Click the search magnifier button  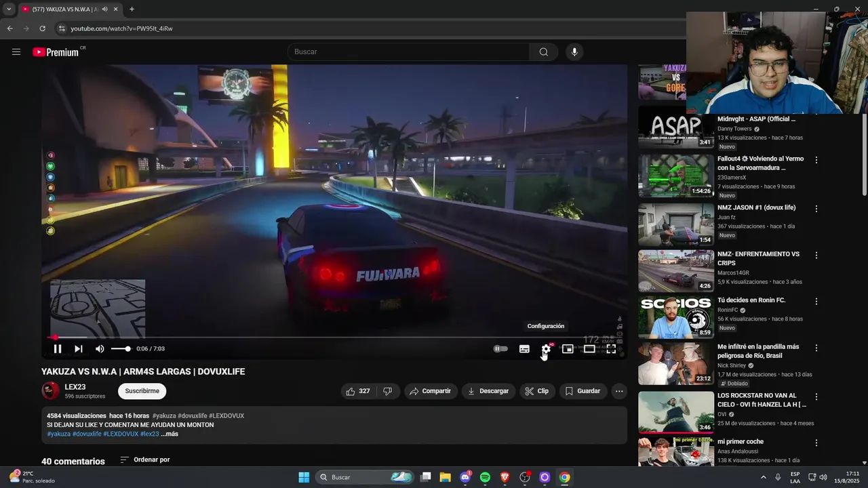[x=543, y=52]
